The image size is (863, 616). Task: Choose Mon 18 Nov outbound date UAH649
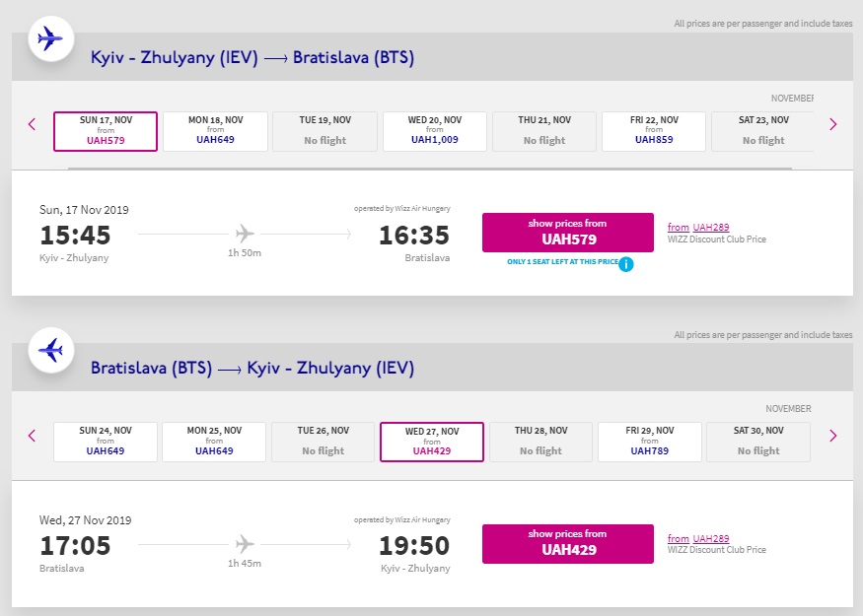[215, 131]
